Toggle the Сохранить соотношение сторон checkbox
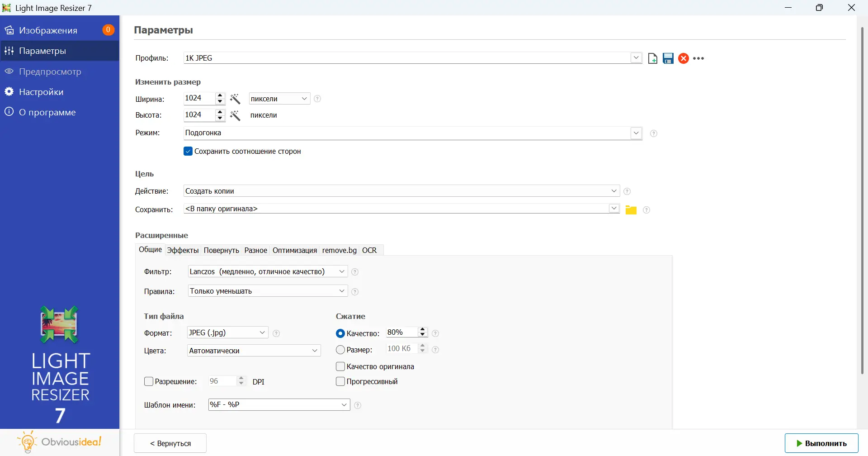This screenshot has height=456, width=868. coord(188,151)
